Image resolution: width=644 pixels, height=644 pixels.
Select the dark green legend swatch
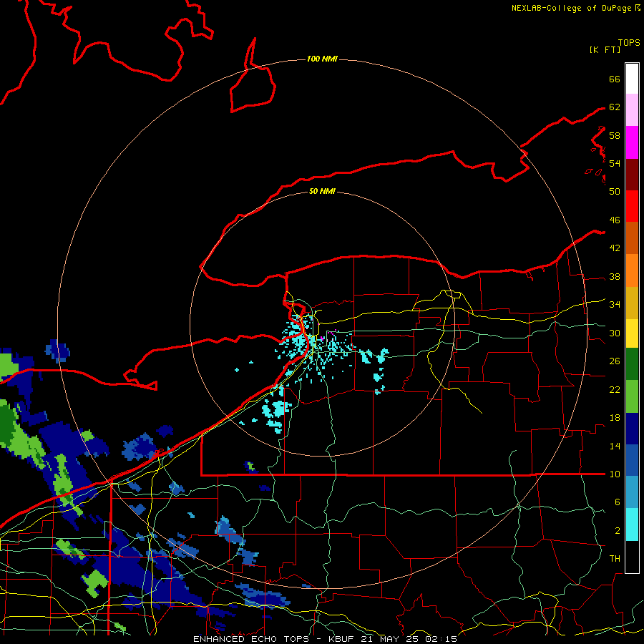632,364
